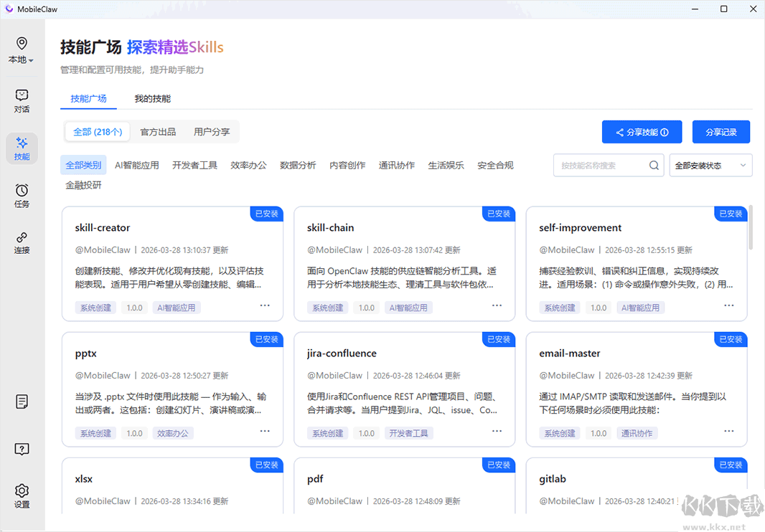Filter by 安全合规 category

(495, 166)
